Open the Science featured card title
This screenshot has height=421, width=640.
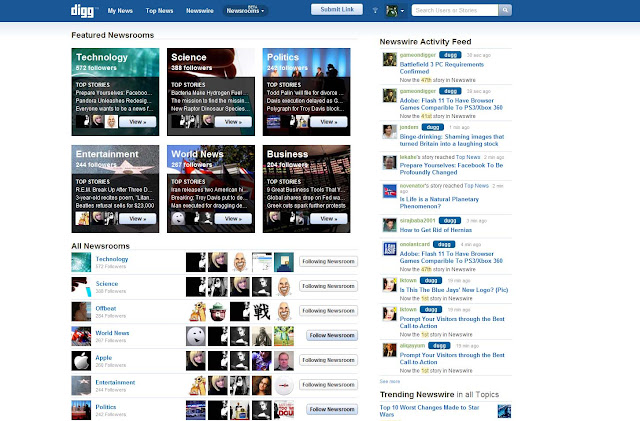coord(189,57)
